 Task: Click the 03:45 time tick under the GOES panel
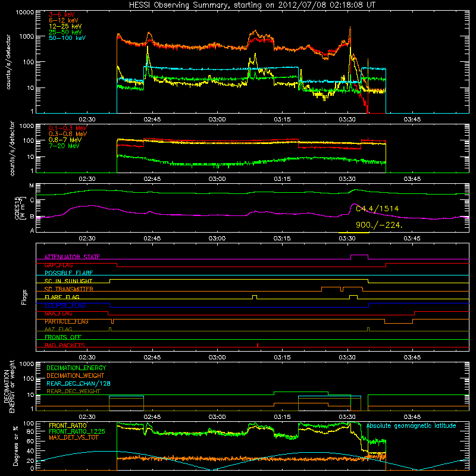coord(412,239)
